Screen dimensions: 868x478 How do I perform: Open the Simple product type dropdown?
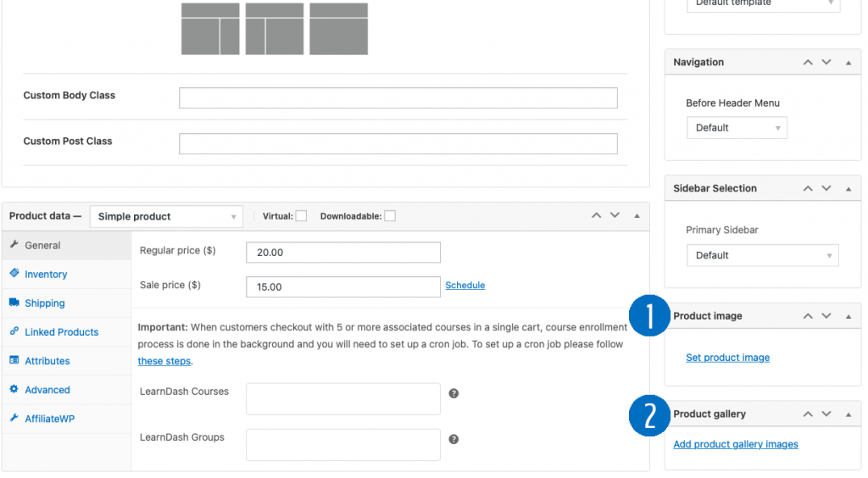point(166,216)
